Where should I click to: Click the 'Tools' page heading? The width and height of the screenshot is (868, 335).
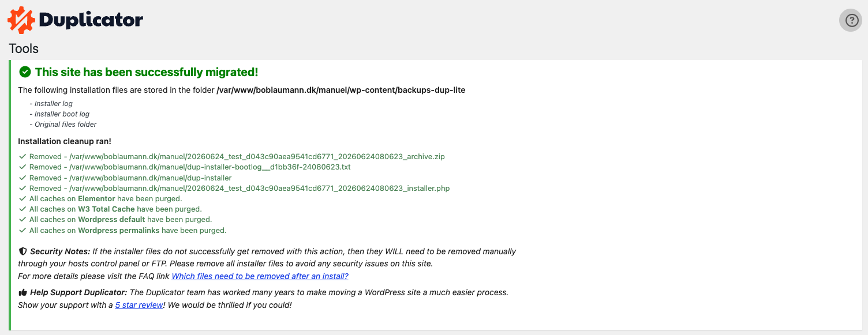pos(24,49)
